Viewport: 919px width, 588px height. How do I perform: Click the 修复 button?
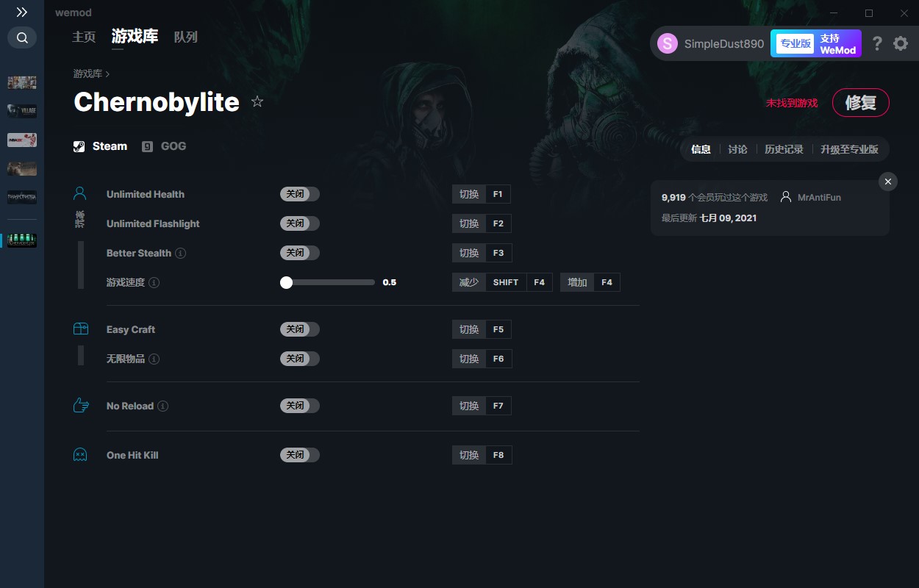click(x=861, y=103)
